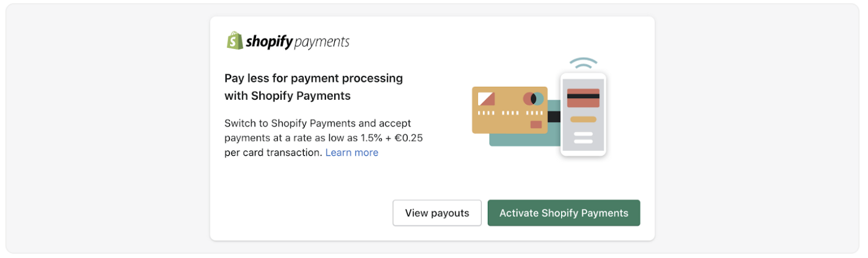Click the yellow pill button on phone screen
Screen dimensions: 868x258
[x=583, y=119]
